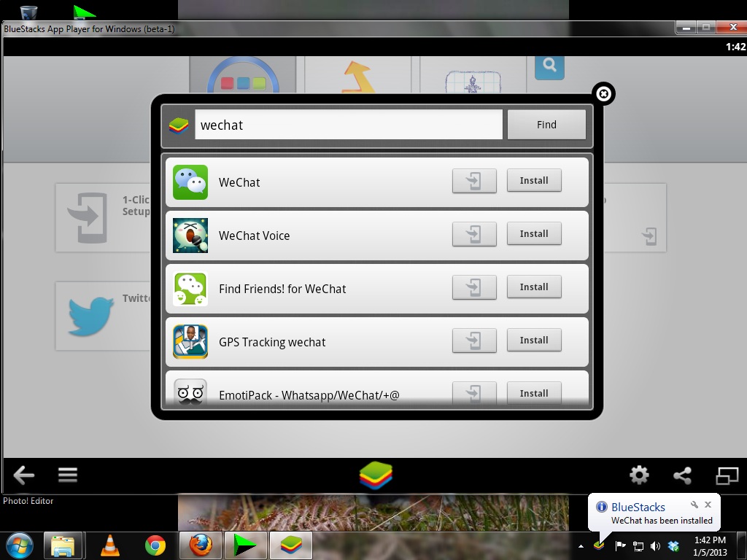Open the orange arrow app tile
Image resolution: width=747 pixels, height=560 pixels.
(357, 75)
